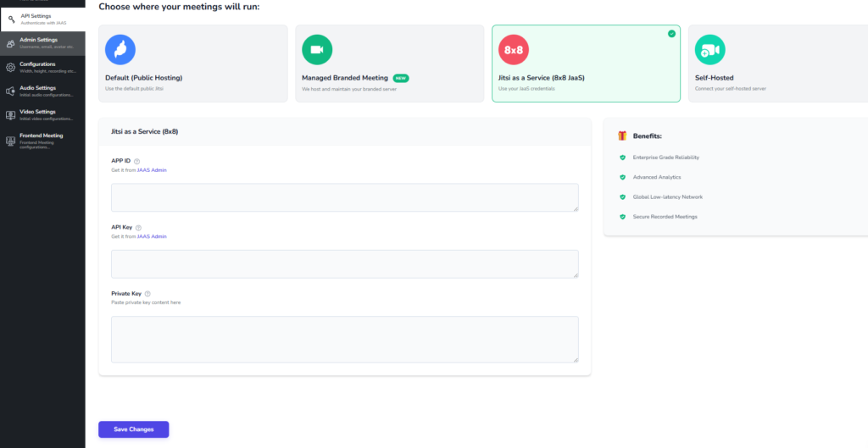Click the help icon next to APP ID

pyautogui.click(x=136, y=161)
